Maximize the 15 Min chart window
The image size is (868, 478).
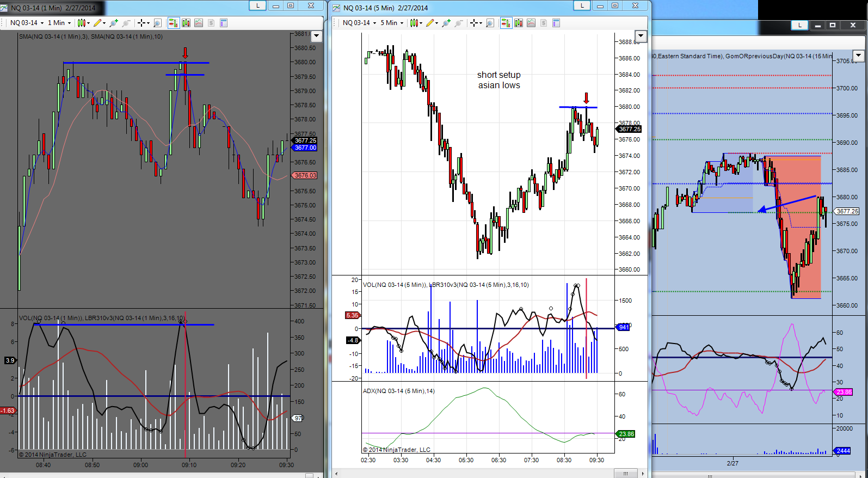coord(832,25)
